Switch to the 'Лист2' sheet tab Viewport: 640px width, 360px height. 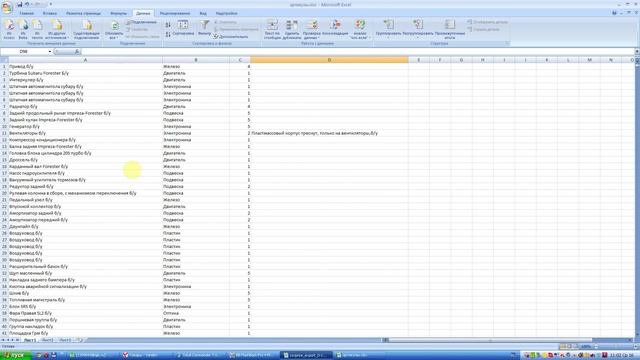pos(47,340)
